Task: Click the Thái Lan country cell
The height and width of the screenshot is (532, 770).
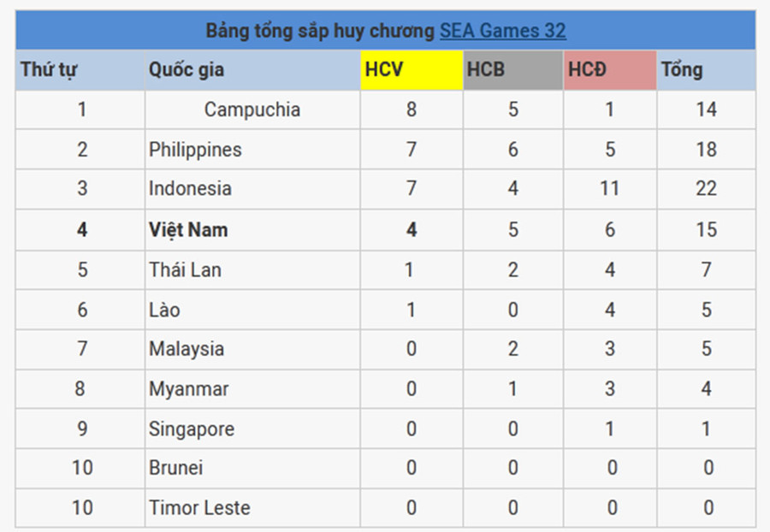Action: [185, 270]
